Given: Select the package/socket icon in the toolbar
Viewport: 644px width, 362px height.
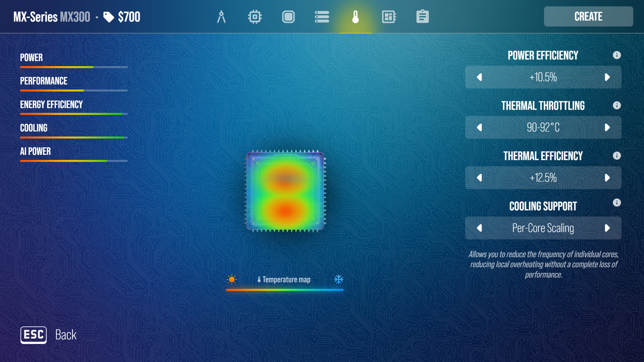Looking at the screenshot, I should click(288, 16).
